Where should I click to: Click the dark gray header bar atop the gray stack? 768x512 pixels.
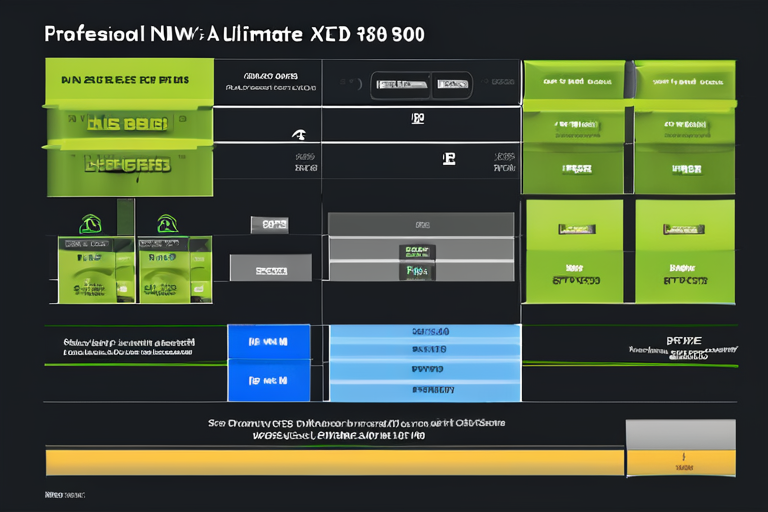pyautogui.click(x=421, y=224)
